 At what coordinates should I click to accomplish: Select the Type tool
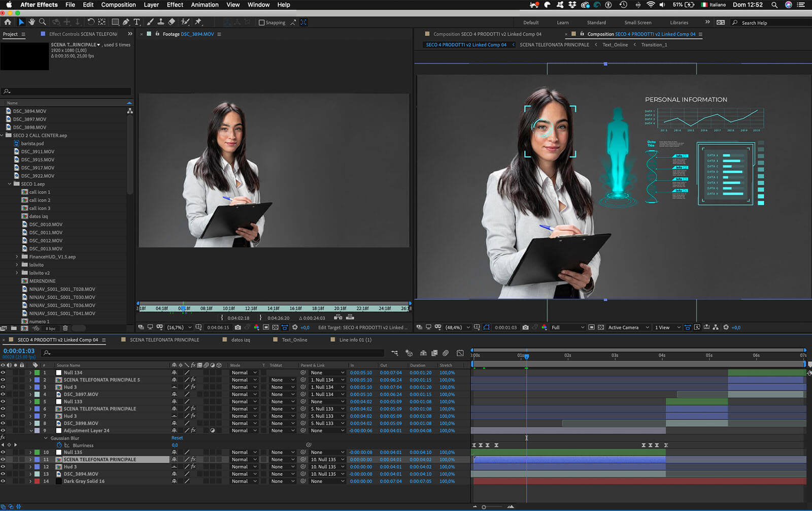tap(137, 22)
